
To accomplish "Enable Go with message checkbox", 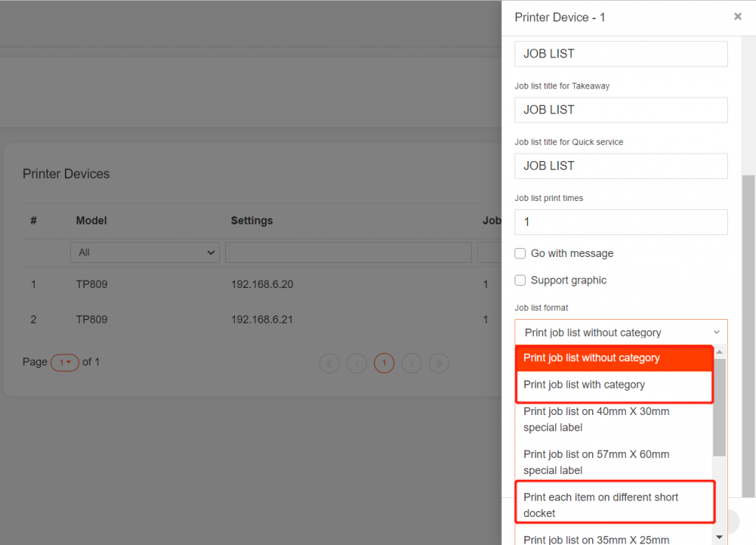I will (520, 253).
